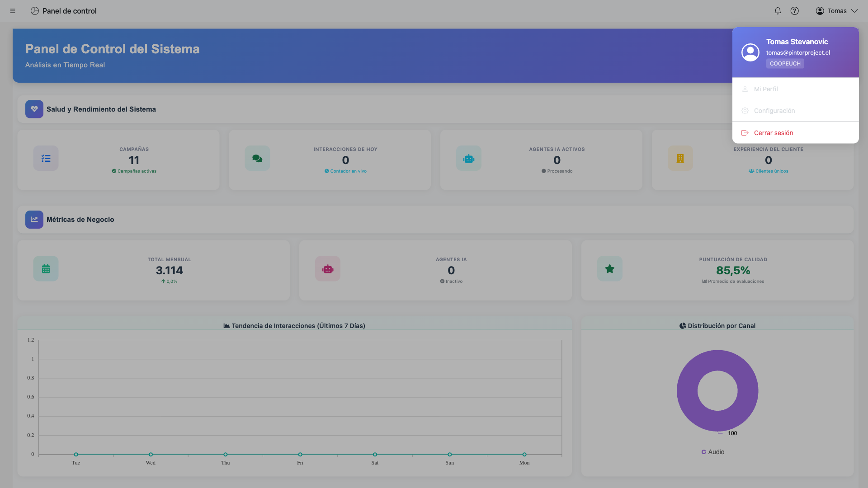Click the Puntuación de Calidad star icon
Screen dimensions: 868x488
(x=609, y=269)
